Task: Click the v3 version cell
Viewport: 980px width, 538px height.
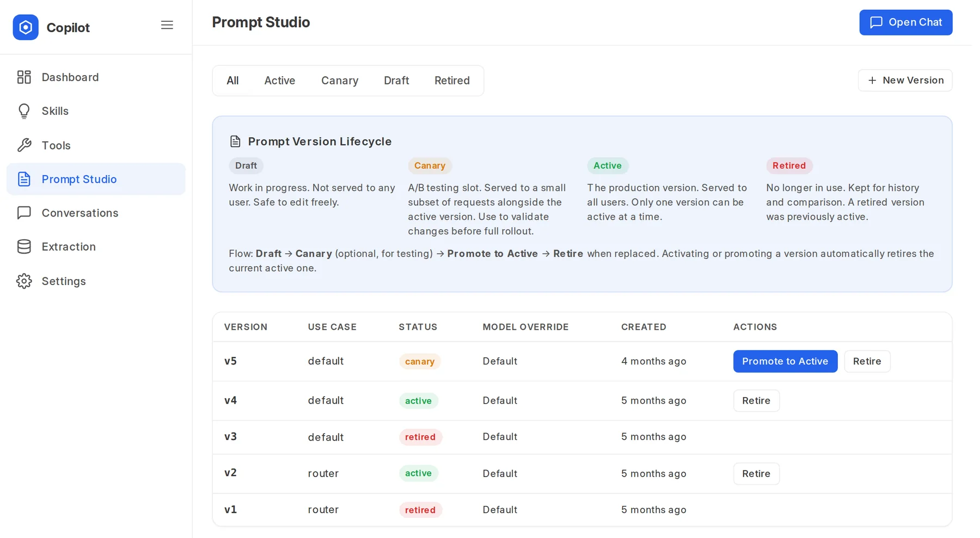Action: tap(230, 437)
